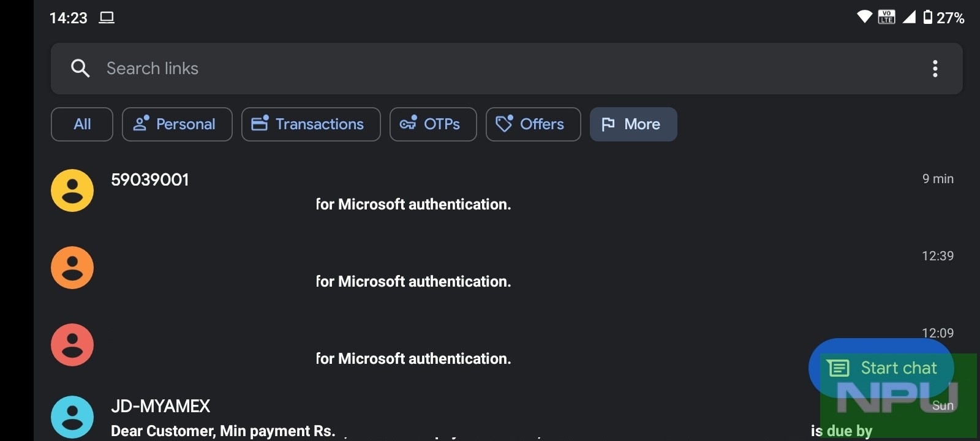Open conversation from 59039001

pos(507,190)
